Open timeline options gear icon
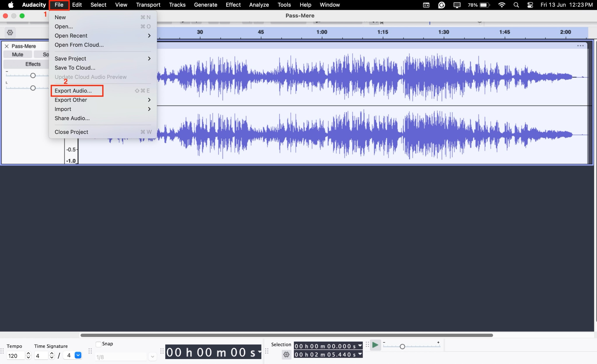597x364 pixels. pyautogui.click(x=10, y=32)
